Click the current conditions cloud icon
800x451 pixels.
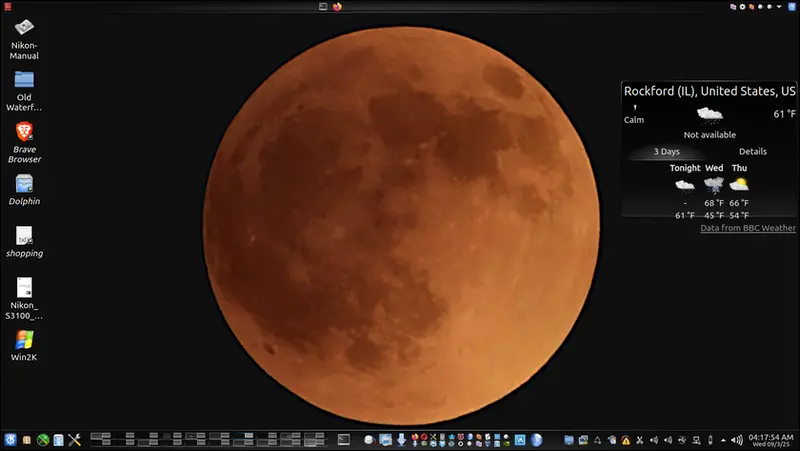pos(710,114)
